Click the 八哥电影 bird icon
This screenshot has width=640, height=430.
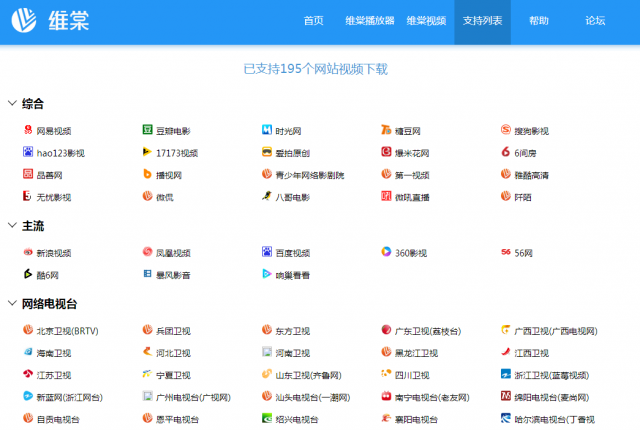[x=267, y=196]
